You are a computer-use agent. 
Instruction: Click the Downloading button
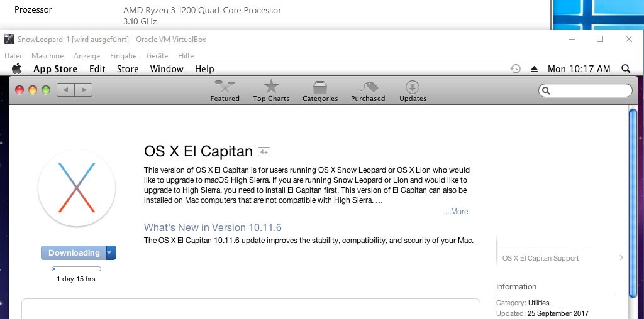point(74,252)
